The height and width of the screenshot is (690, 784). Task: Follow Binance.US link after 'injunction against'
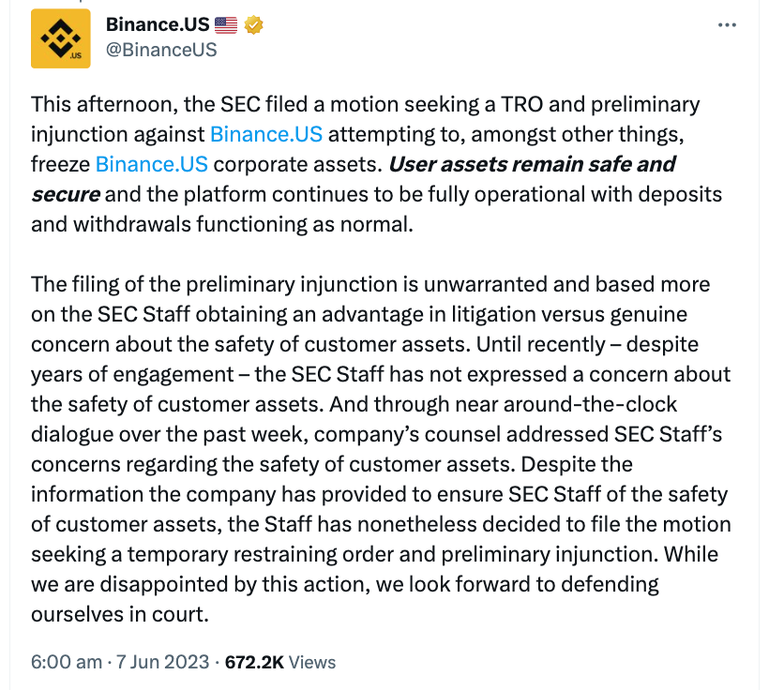[266, 134]
